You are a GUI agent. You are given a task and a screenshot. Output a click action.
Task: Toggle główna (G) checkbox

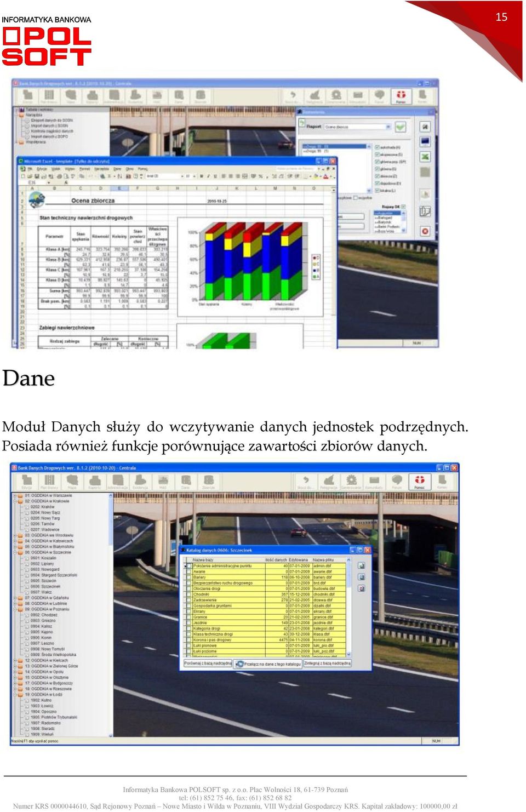[377, 169]
